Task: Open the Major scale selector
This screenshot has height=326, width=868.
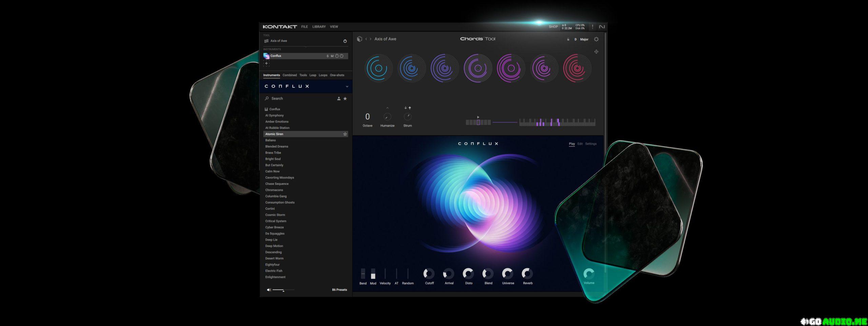Action: click(x=584, y=39)
